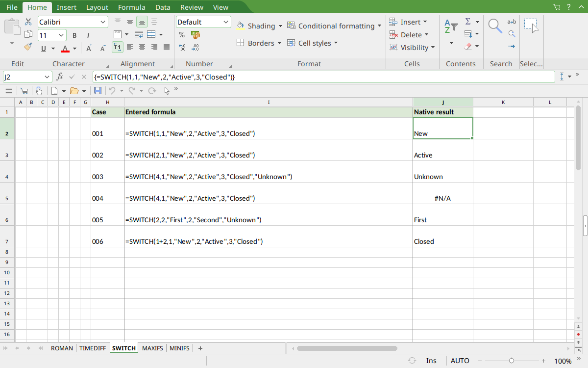This screenshot has width=588, height=368.
Task: Click the Fill down icon
Action: pos(468,34)
